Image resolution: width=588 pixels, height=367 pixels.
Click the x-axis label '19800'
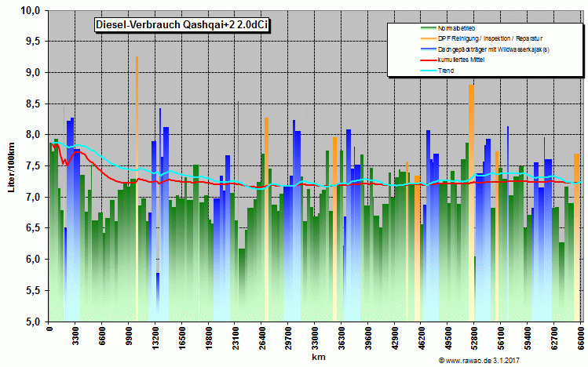[x=209, y=338]
